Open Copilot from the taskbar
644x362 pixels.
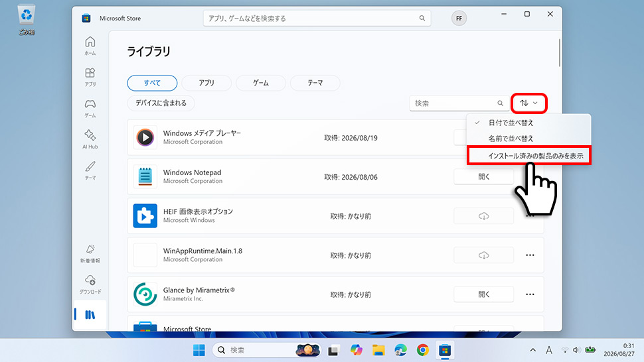(356, 350)
